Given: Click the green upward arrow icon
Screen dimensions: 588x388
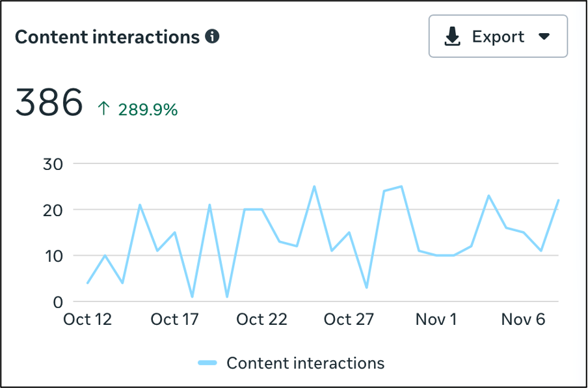Looking at the screenshot, I should (x=104, y=109).
